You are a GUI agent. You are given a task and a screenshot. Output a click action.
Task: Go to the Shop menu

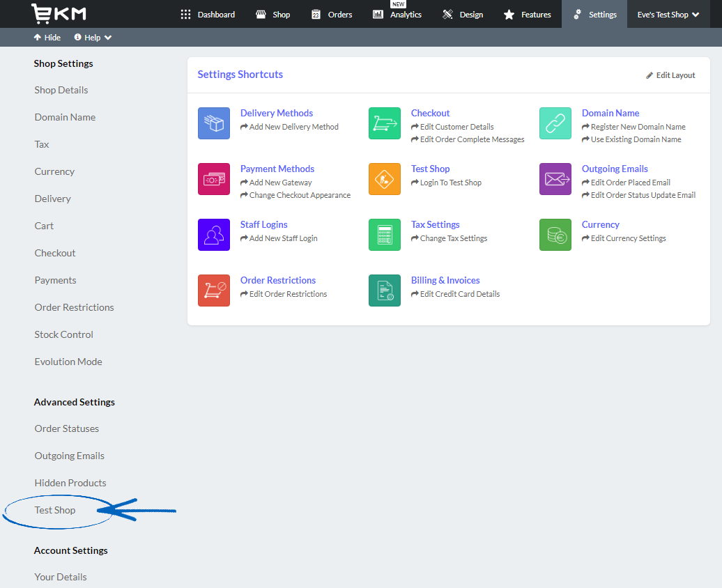273,15
